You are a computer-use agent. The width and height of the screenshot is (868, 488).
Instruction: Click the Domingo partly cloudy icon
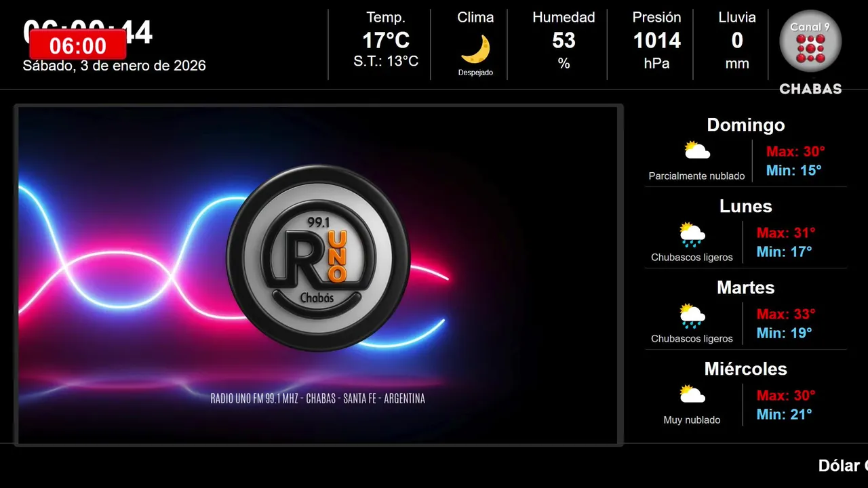click(x=697, y=150)
